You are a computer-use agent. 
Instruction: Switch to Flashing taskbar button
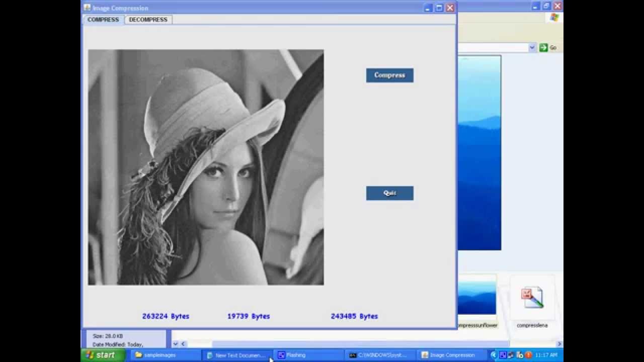tap(307, 355)
